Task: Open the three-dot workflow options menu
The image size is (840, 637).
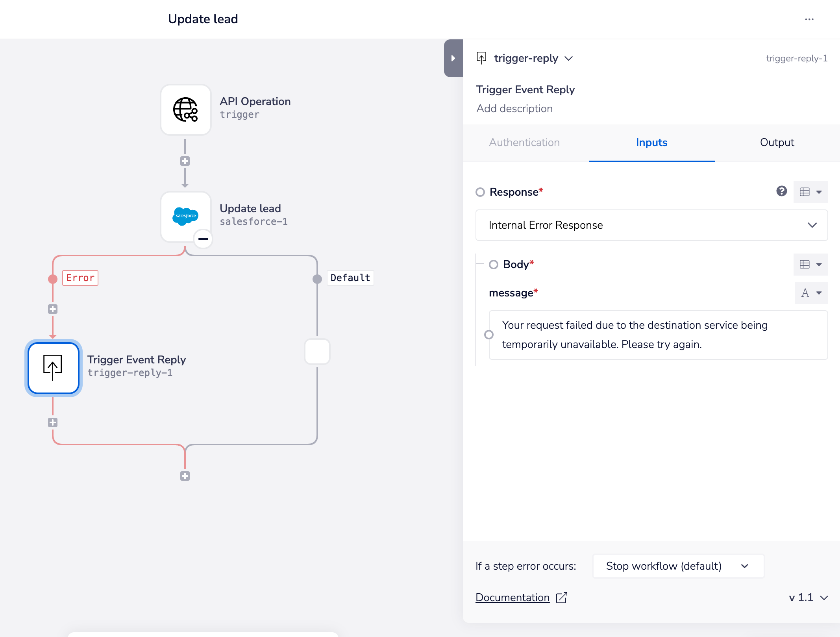Action: point(809,19)
